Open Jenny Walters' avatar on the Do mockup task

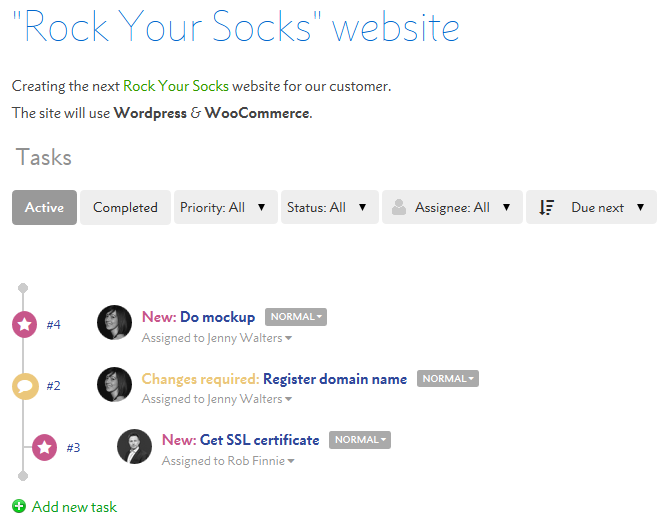coord(114,322)
